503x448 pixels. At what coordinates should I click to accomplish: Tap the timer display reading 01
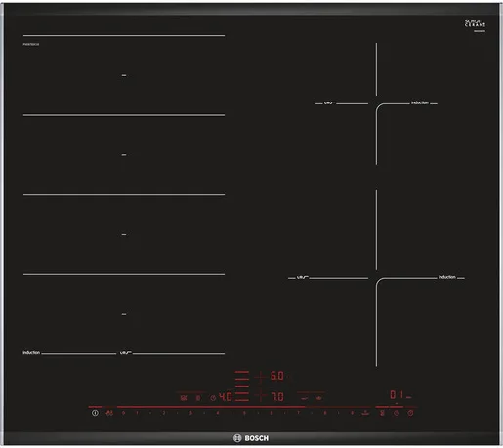397,395
